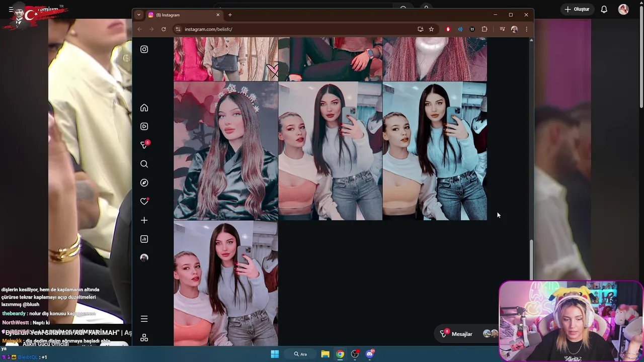This screenshot has width=644, height=362.
Task: Go to Instagram Home feed
Action: tap(144, 108)
